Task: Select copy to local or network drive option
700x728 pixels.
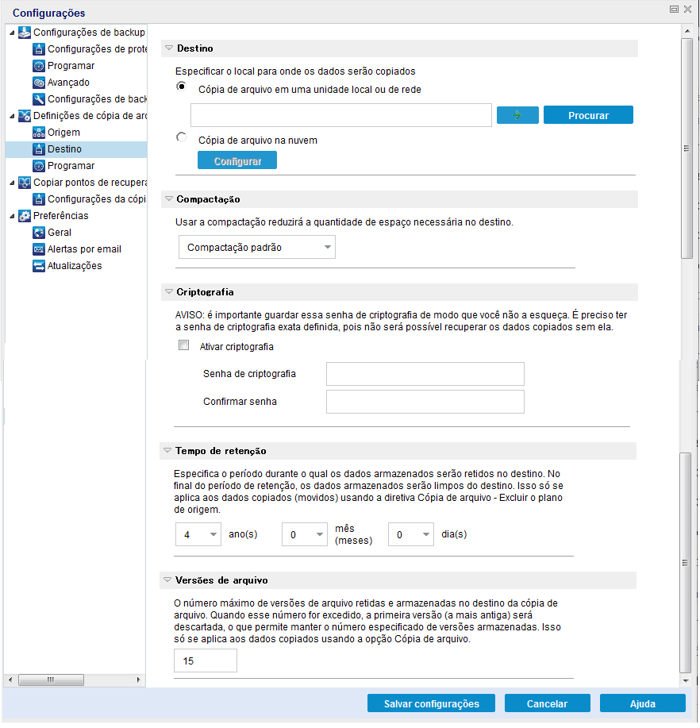Action: click(x=182, y=87)
